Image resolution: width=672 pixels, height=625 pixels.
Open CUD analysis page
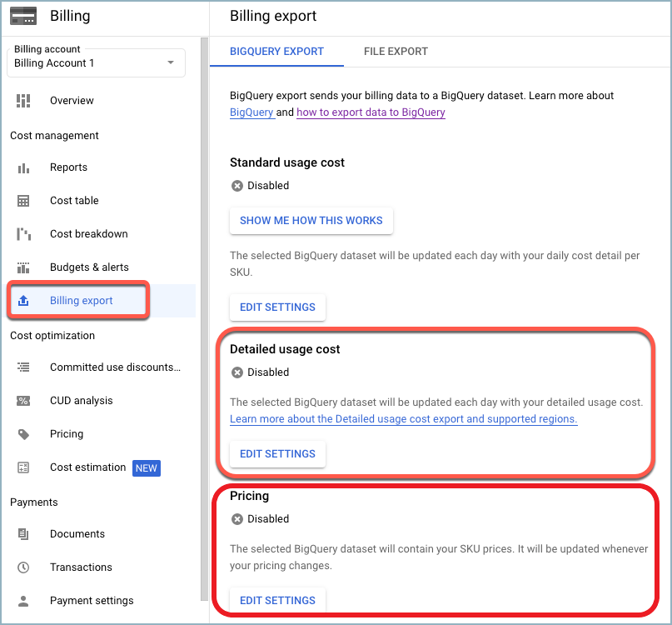click(81, 401)
